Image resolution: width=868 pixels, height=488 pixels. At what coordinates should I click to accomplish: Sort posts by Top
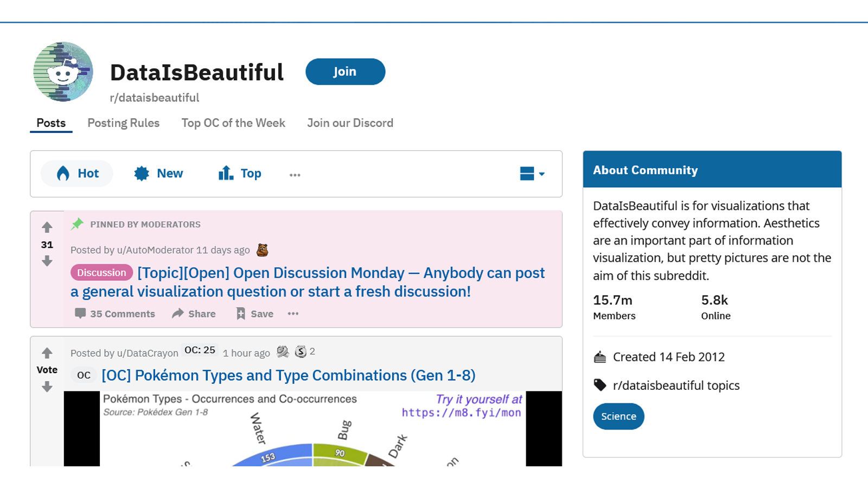[239, 174]
